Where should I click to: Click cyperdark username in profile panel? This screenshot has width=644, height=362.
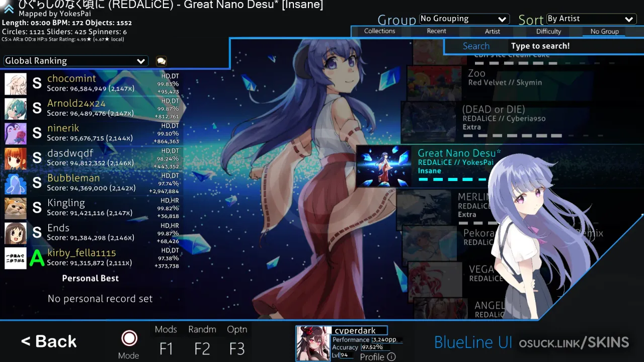(x=355, y=331)
